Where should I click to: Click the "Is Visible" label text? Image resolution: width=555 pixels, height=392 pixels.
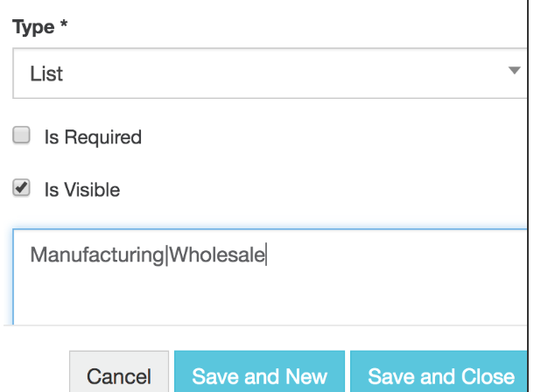pyautogui.click(x=82, y=189)
